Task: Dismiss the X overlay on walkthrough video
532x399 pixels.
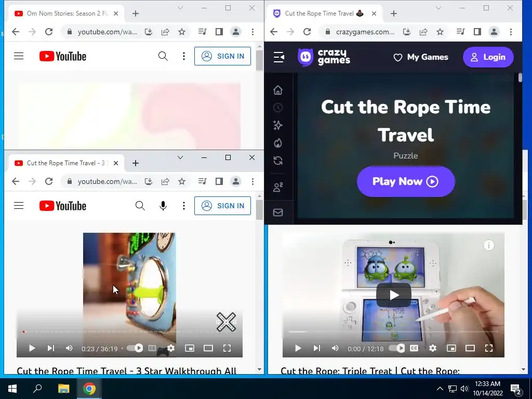Action: pos(227,322)
